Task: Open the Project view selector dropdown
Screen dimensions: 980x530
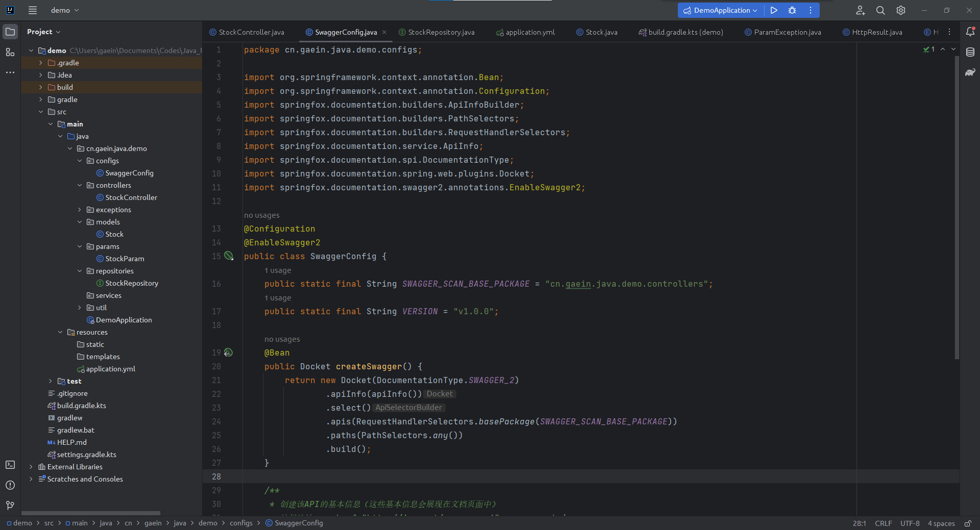Action: (44, 32)
